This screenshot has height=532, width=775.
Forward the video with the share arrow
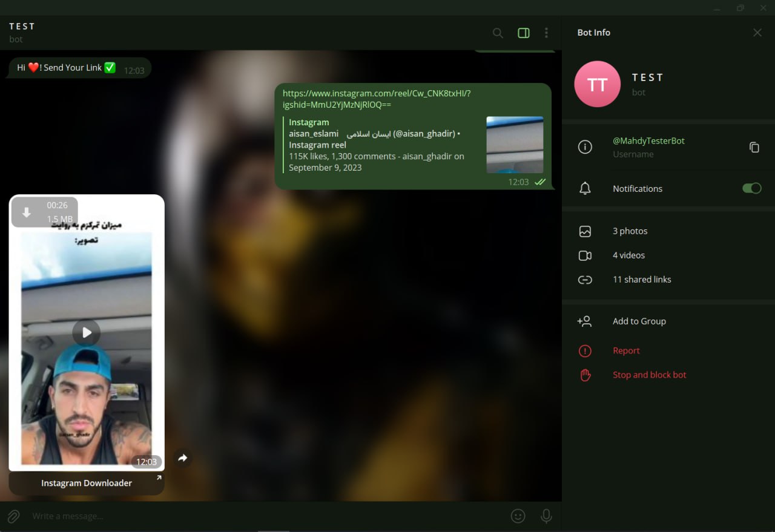coord(183,458)
